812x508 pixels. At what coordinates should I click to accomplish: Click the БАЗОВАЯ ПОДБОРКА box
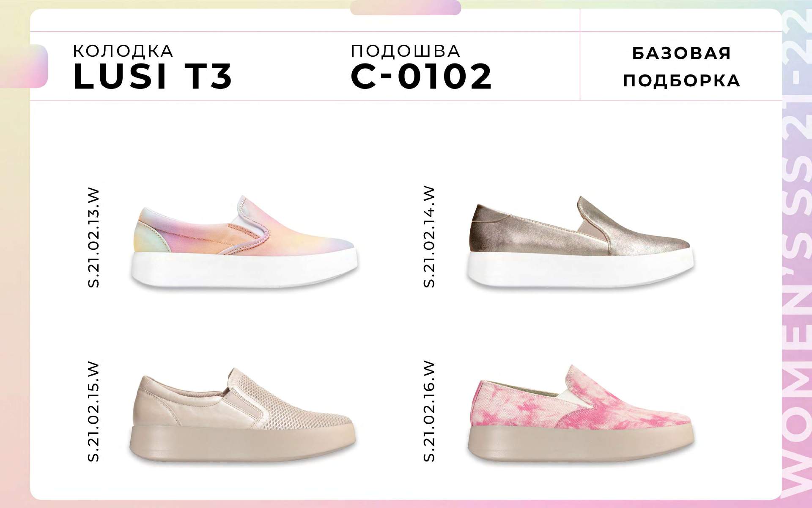681,67
